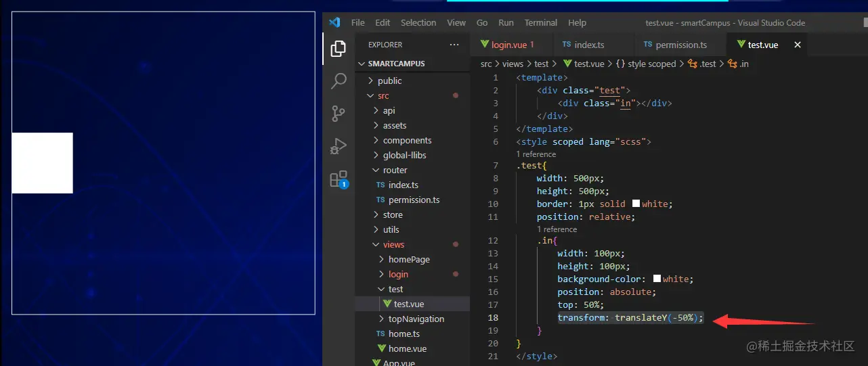Image resolution: width=868 pixels, height=366 pixels.
Task: Click the VS Code logo icon
Action: (x=334, y=22)
